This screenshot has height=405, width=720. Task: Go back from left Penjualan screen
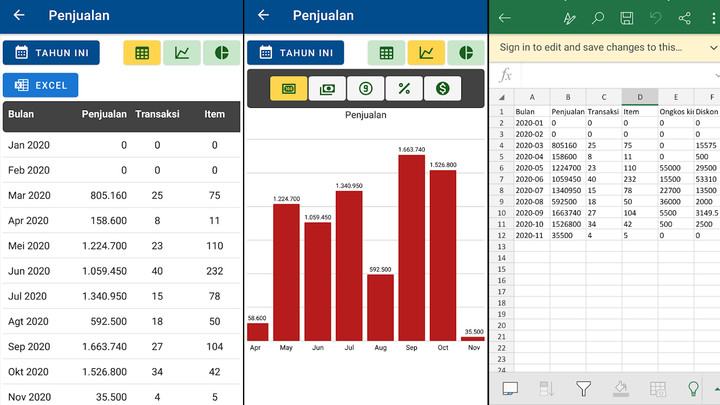19,15
